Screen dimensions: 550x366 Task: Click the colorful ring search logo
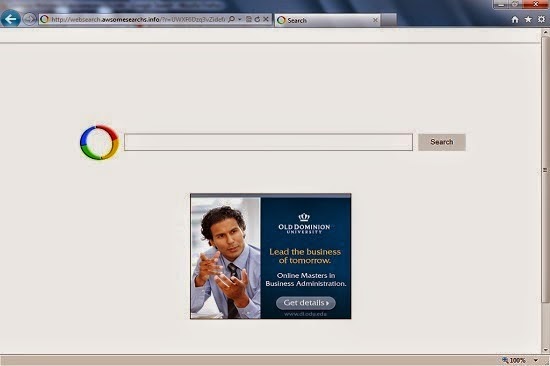click(x=100, y=142)
